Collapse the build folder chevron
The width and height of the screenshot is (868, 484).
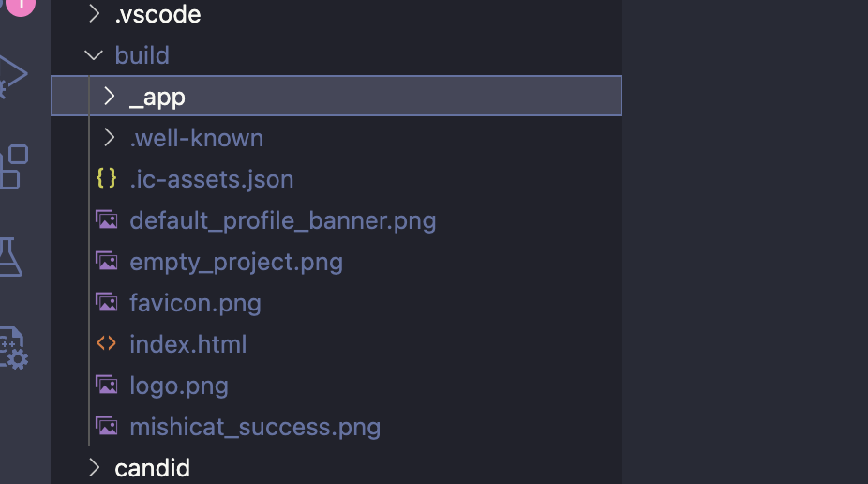pyautogui.click(x=93, y=55)
